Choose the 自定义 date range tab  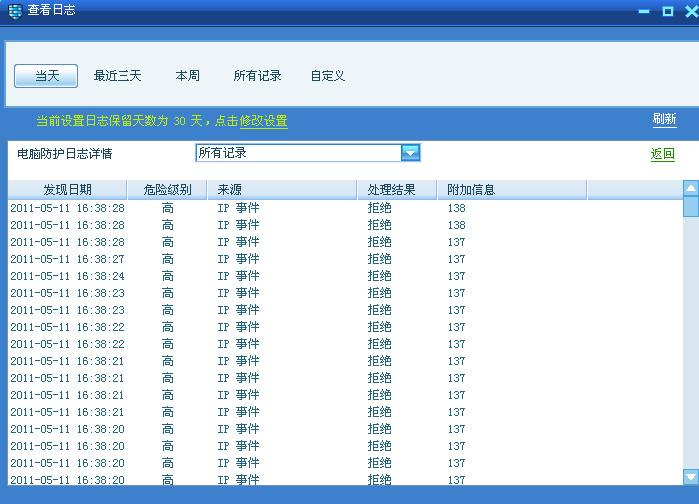(x=327, y=76)
